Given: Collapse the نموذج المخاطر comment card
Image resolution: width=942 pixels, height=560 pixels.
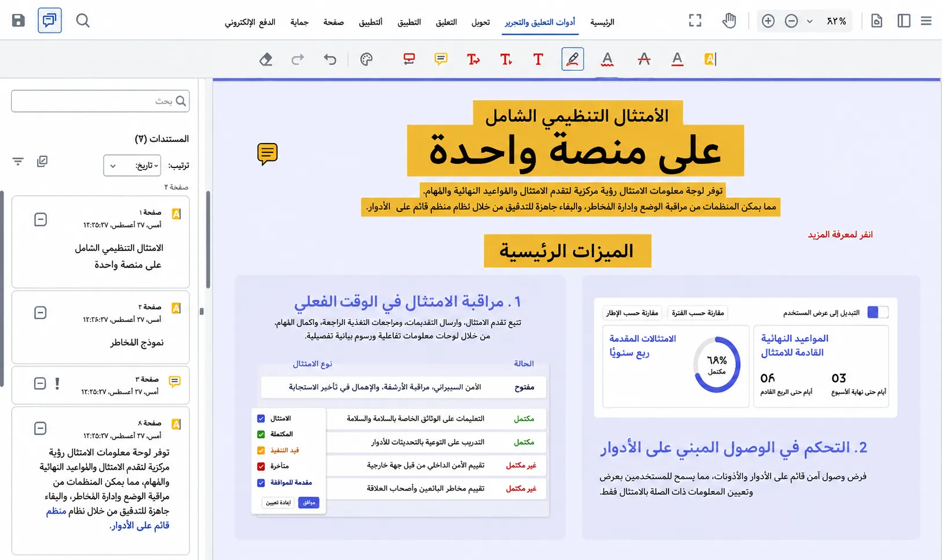Looking at the screenshot, I should [41, 313].
